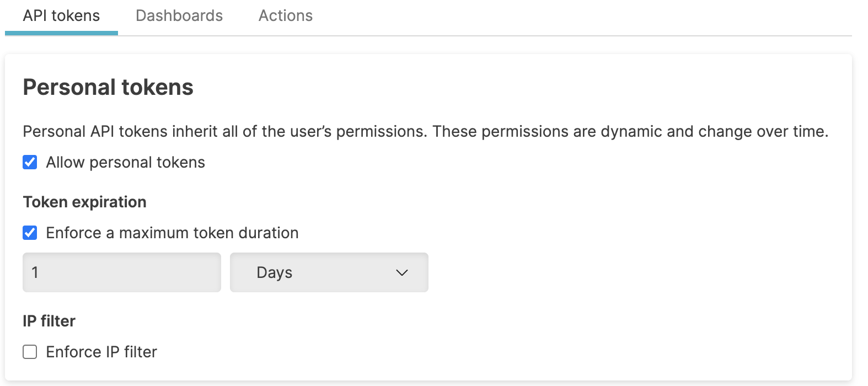Click the "Enforce a maximum token duration" label

(172, 233)
